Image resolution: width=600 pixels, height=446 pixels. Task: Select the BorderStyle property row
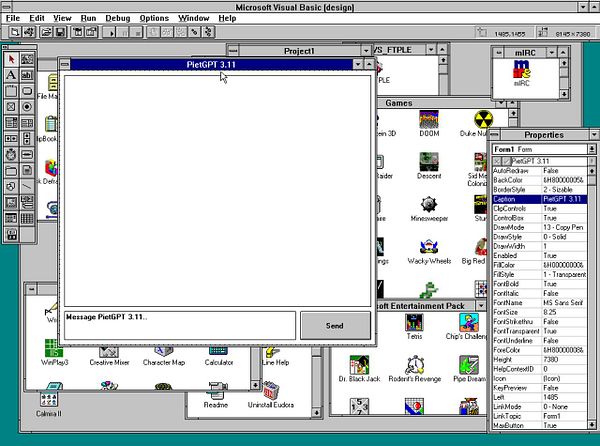click(540, 190)
